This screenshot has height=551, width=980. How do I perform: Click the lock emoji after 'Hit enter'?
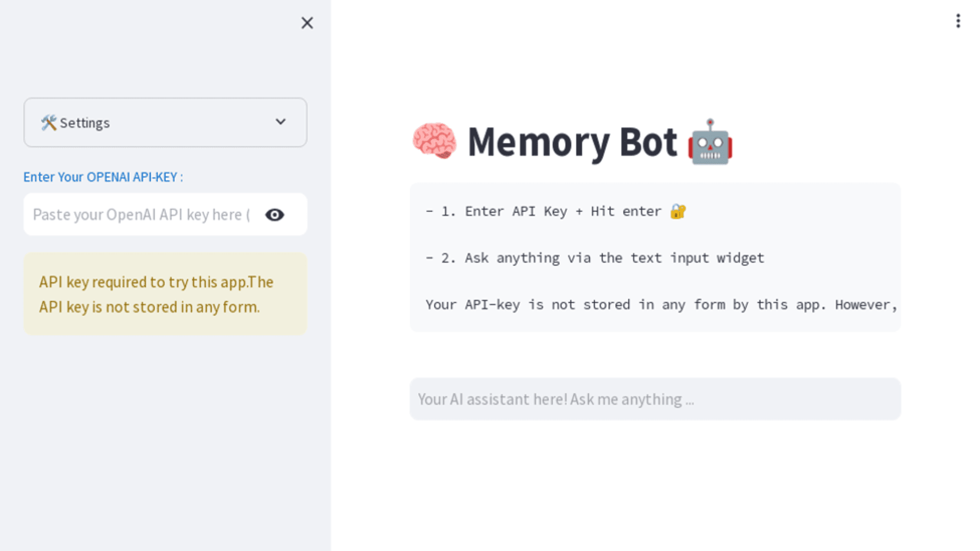click(677, 211)
